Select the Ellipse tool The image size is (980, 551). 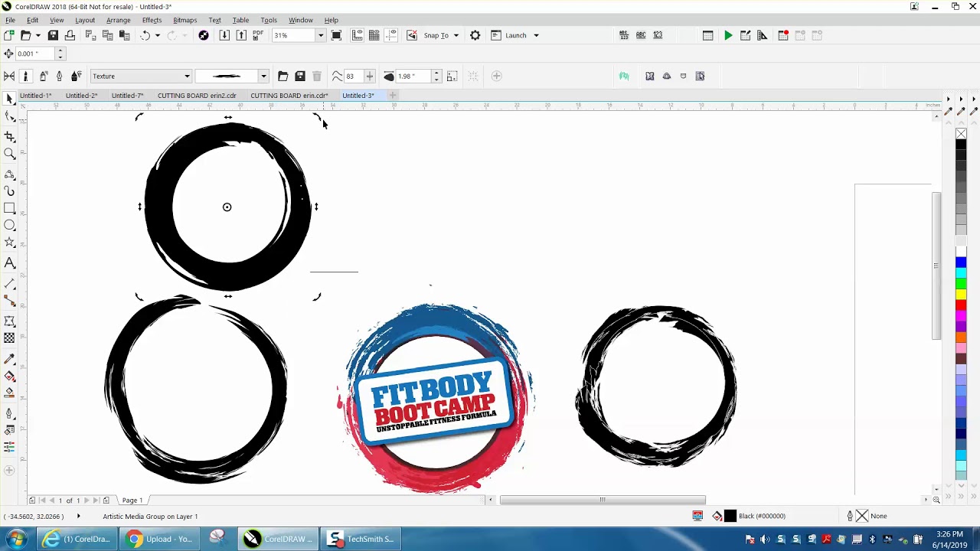(9, 225)
